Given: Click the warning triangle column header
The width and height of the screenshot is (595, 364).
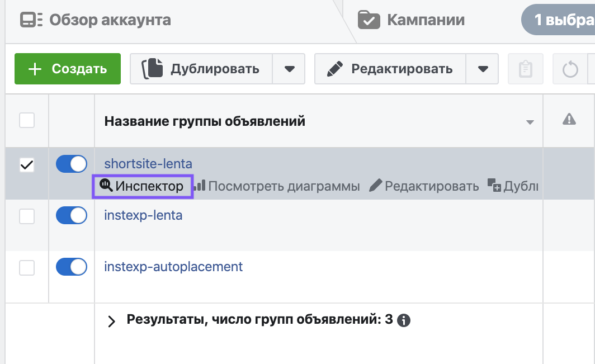Looking at the screenshot, I should 569,119.
